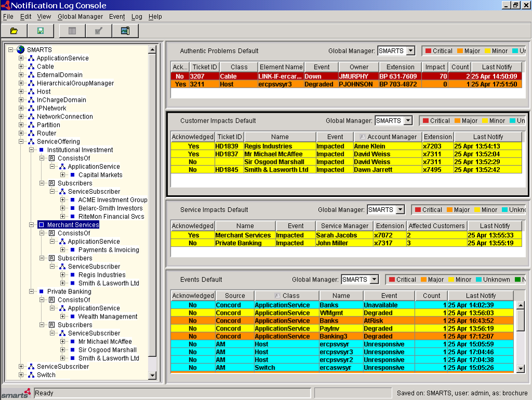Collapse the Private Banking tree node
Image resolution: width=532 pixels, height=400 pixels.
tap(31, 291)
